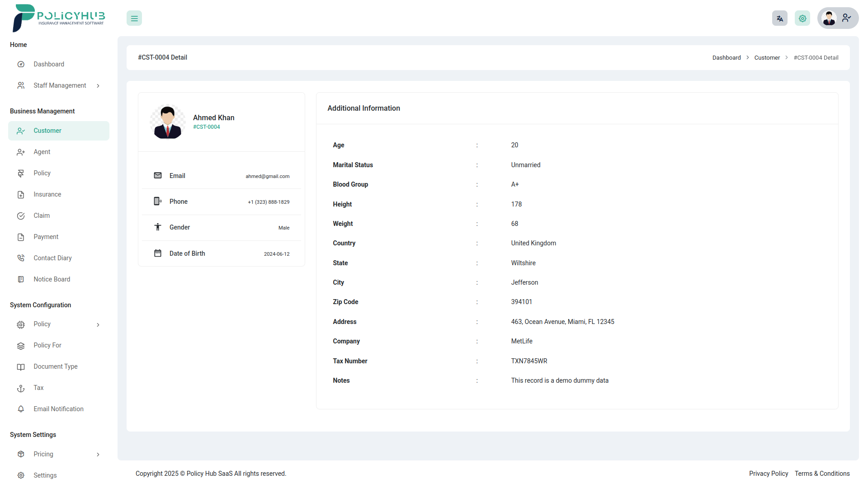This screenshot has height=488, width=868.
Task: Expand the Staff Management submenu
Action: click(x=98, y=85)
